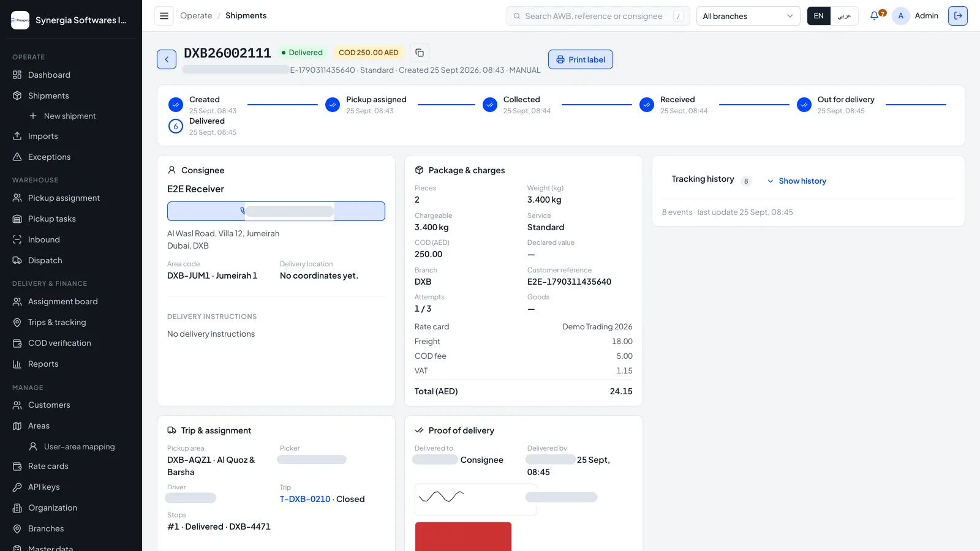Image resolution: width=980 pixels, height=551 pixels.
Task: Open trip link T-DXB-0210
Action: pyautogui.click(x=305, y=499)
